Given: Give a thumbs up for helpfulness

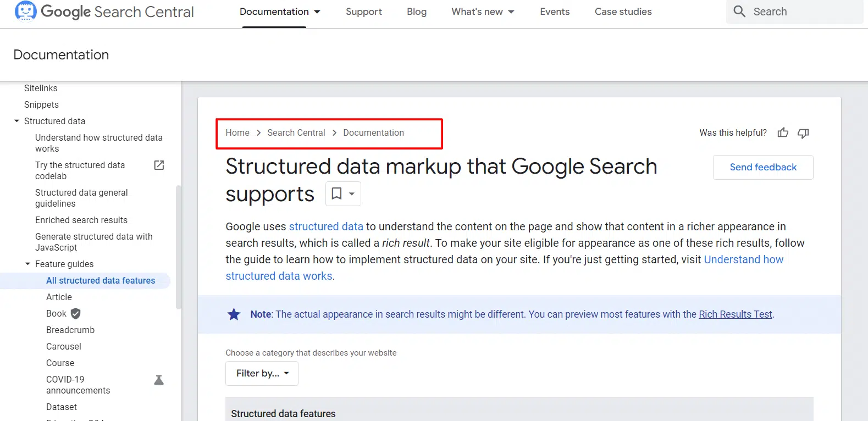Looking at the screenshot, I should click(x=783, y=132).
